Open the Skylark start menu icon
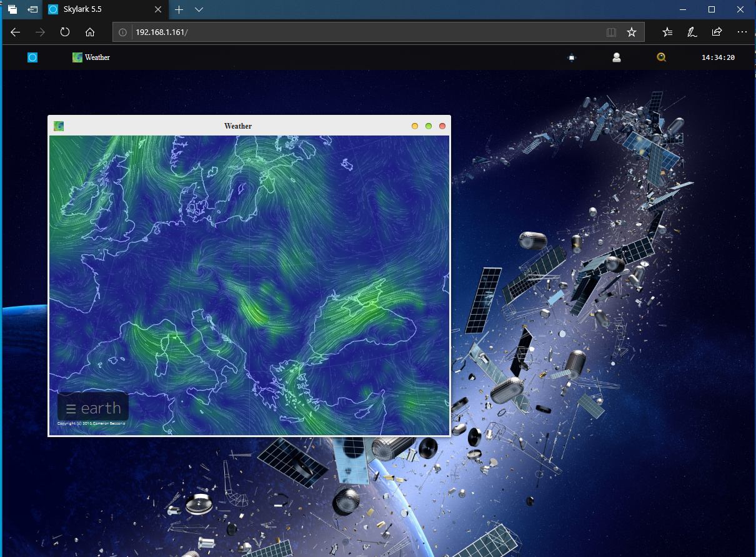756x557 pixels. (x=32, y=57)
